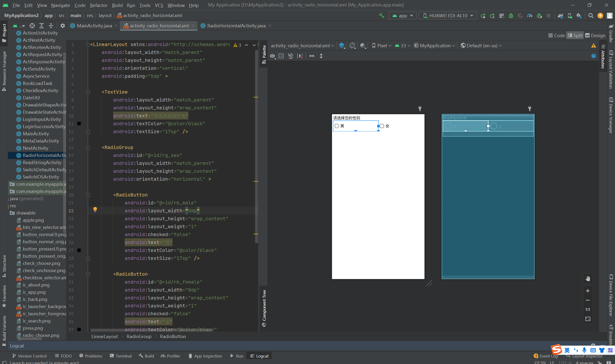The height and width of the screenshot is (364, 615).
Task: Click the Search Everywhere magnifier icon
Action: click(x=591, y=16)
